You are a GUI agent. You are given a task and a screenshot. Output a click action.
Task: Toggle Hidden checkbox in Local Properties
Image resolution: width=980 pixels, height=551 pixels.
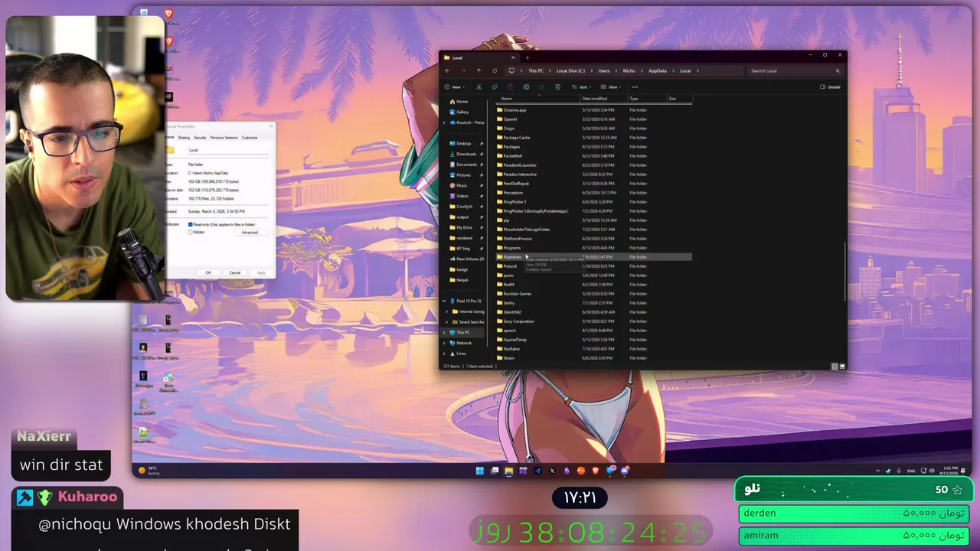(191, 232)
